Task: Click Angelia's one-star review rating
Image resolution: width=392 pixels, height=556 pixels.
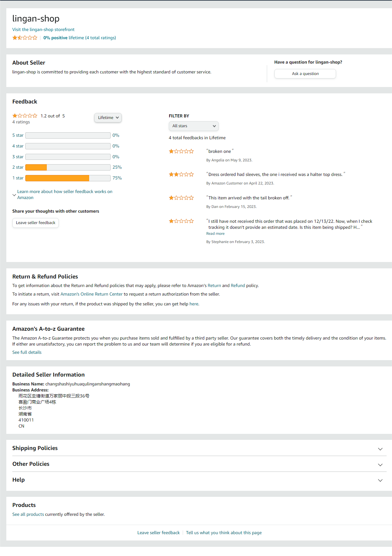Action: [x=181, y=151]
